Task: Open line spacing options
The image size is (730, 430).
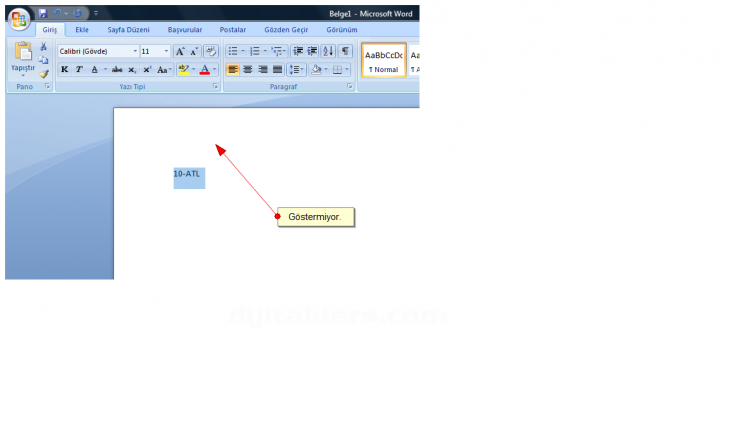Action: (296, 69)
